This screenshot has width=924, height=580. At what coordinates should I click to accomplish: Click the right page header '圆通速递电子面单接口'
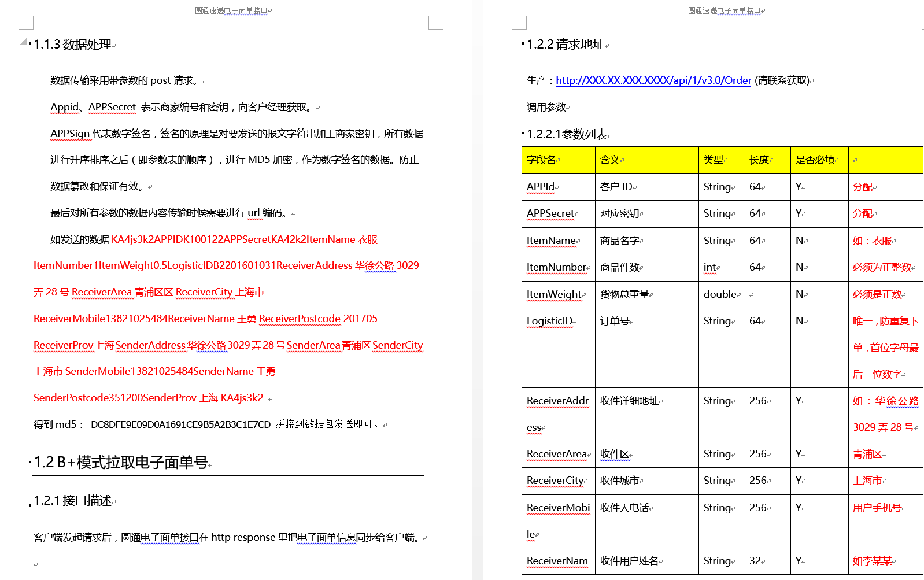(725, 10)
